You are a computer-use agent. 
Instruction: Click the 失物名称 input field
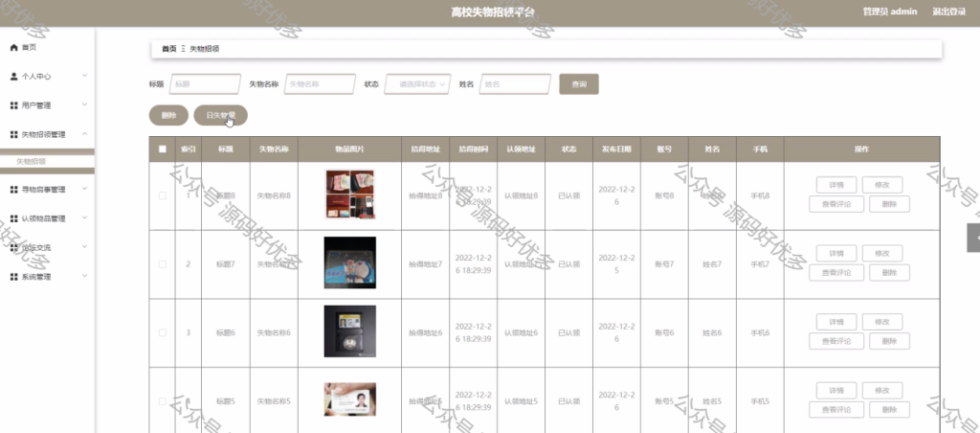pyautogui.click(x=320, y=84)
